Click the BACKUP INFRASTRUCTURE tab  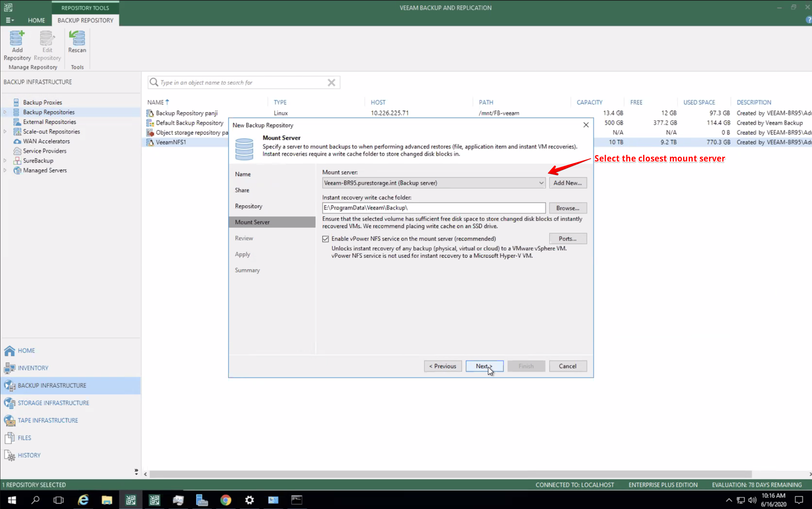click(52, 385)
